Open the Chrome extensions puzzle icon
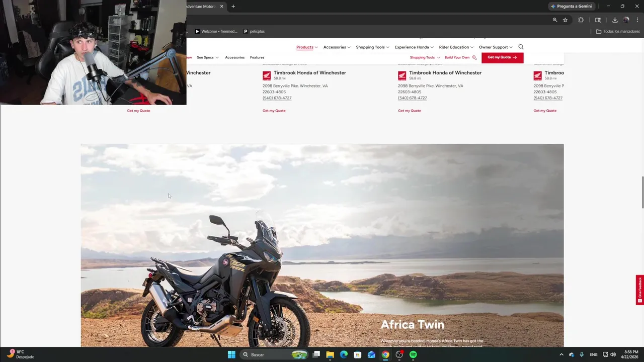This screenshot has width=644, height=362. point(581,20)
